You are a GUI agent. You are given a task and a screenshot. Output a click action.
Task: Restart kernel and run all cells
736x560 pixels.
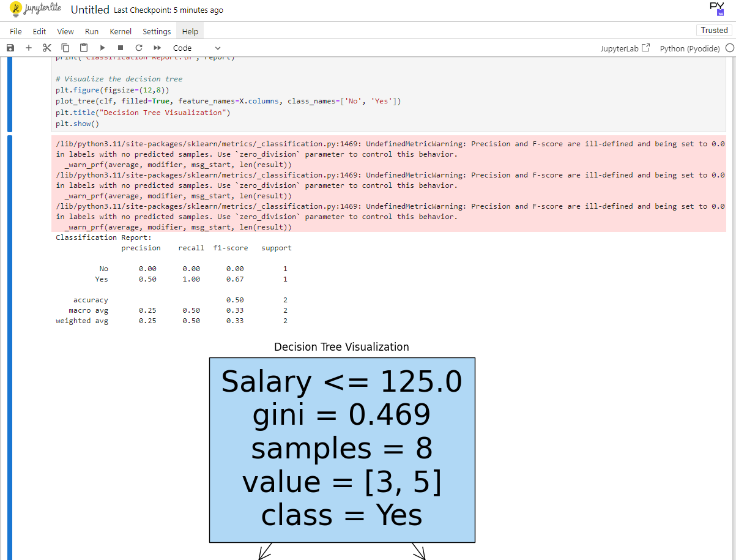point(157,47)
